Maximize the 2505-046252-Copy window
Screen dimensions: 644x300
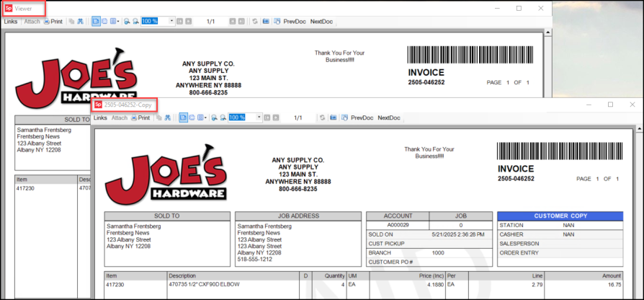pos(610,105)
